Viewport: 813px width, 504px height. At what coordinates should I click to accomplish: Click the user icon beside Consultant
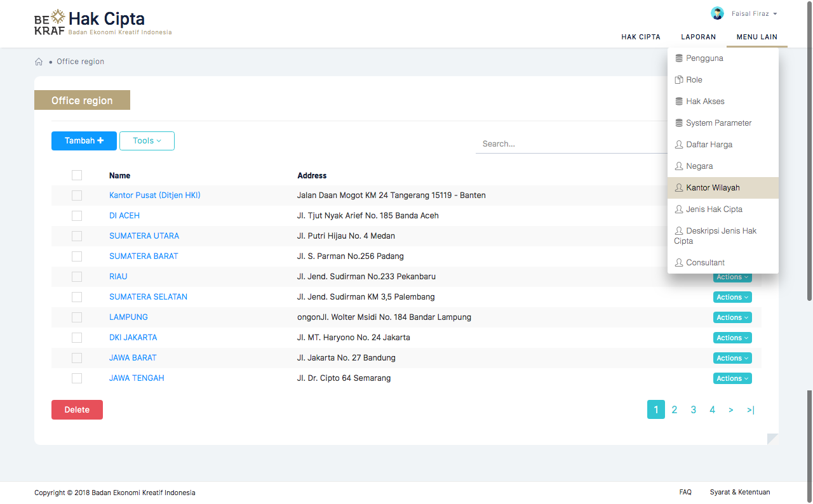coord(679,263)
